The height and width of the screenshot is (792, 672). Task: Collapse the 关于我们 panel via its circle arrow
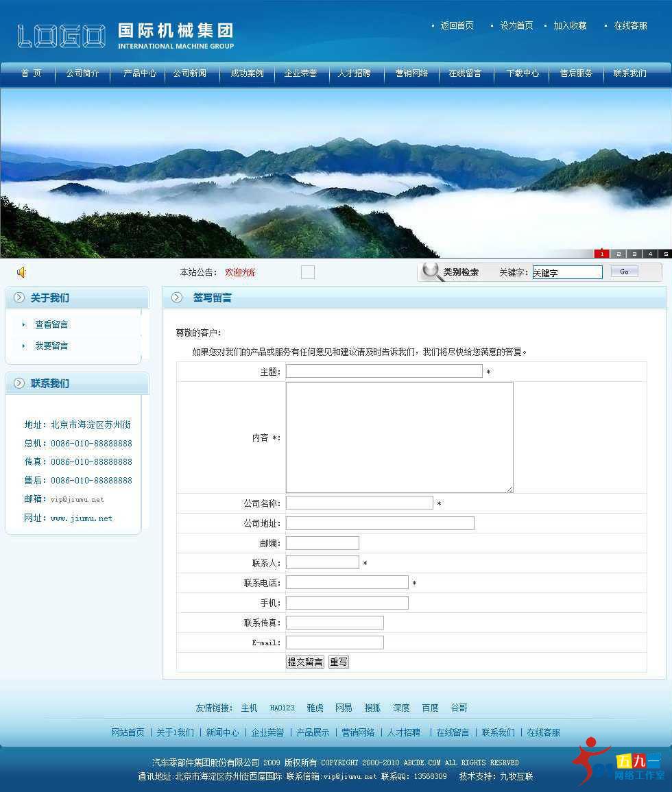(19, 297)
